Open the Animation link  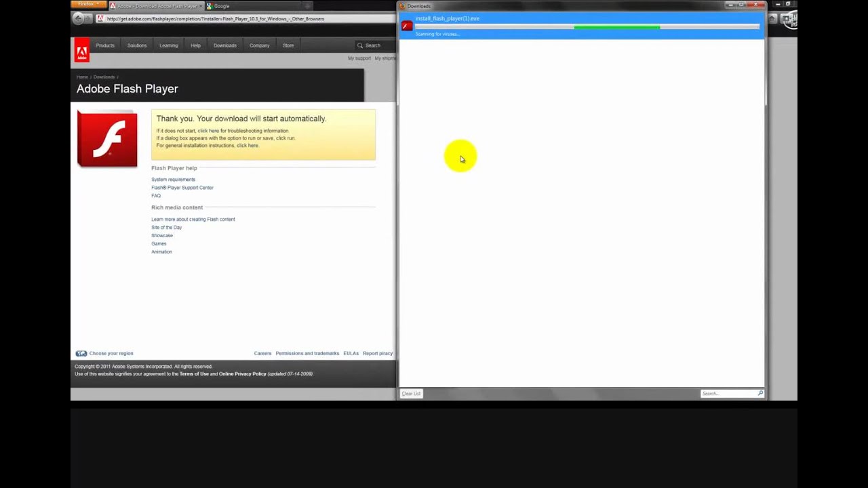161,252
